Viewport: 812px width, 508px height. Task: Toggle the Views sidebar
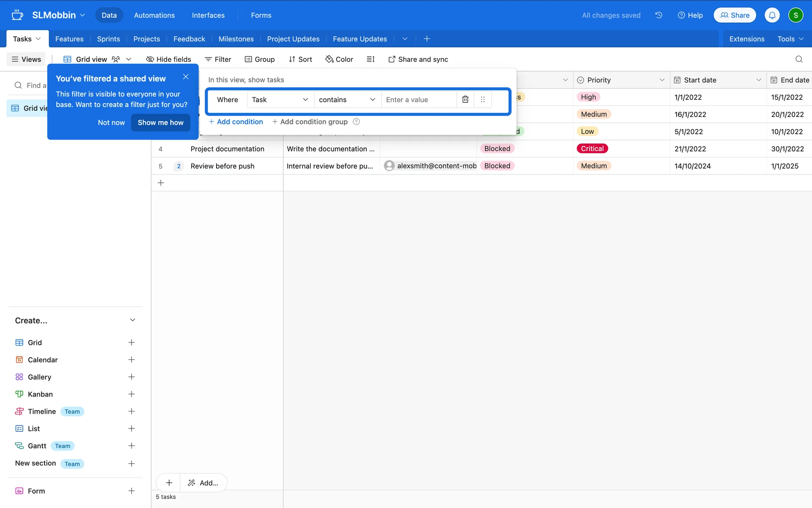click(26, 59)
